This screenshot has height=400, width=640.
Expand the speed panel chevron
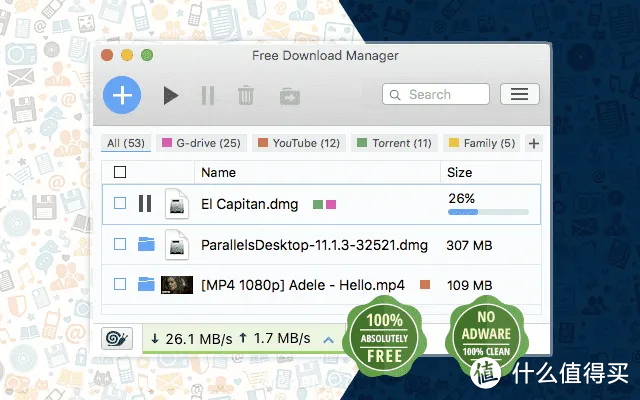point(329,340)
